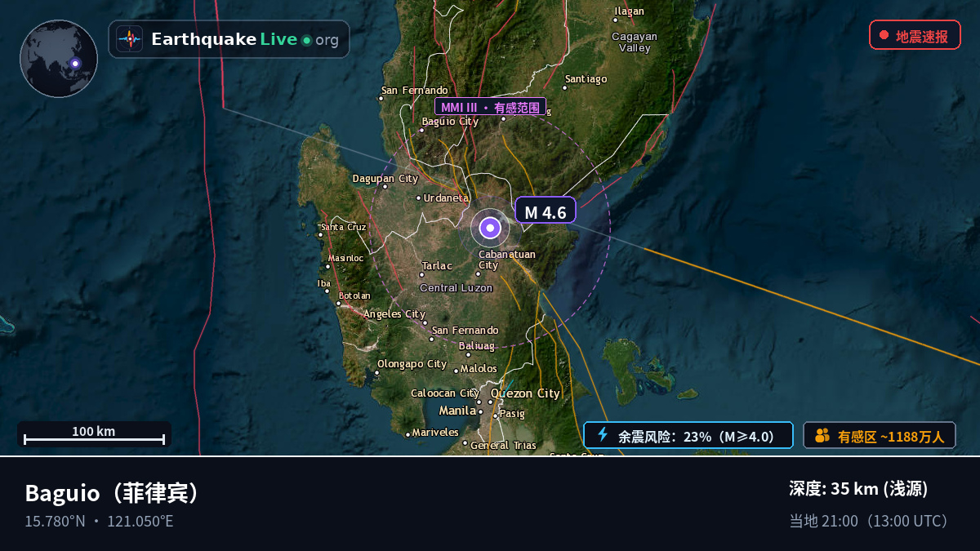This screenshot has width=980, height=551.
Task: Click the purple epicenter marker
Action: coord(490,229)
